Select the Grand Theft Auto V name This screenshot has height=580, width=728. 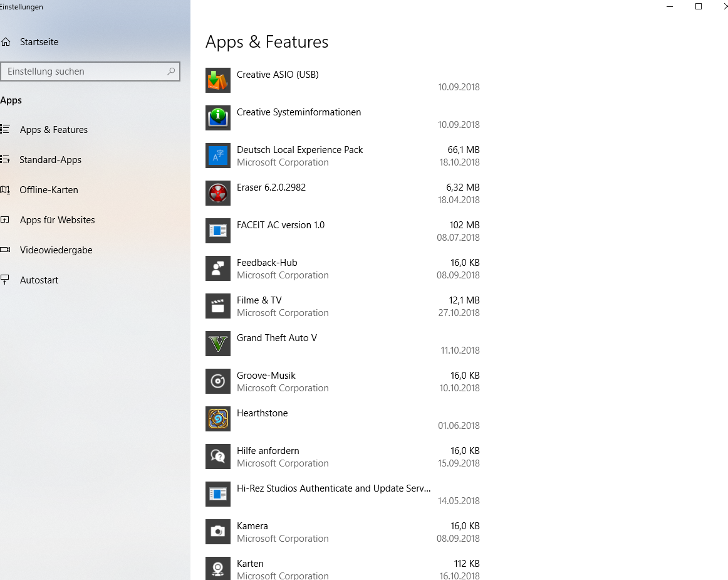point(277,338)
